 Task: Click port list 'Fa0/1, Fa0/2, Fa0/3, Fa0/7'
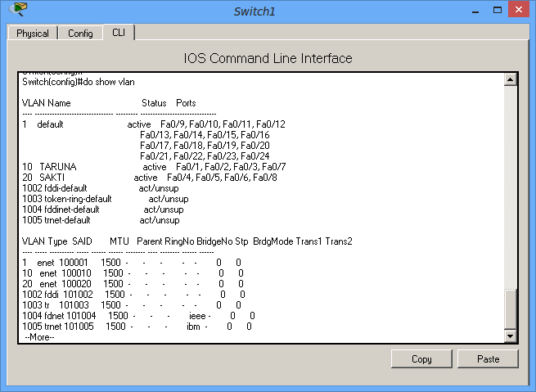point(231,167)
